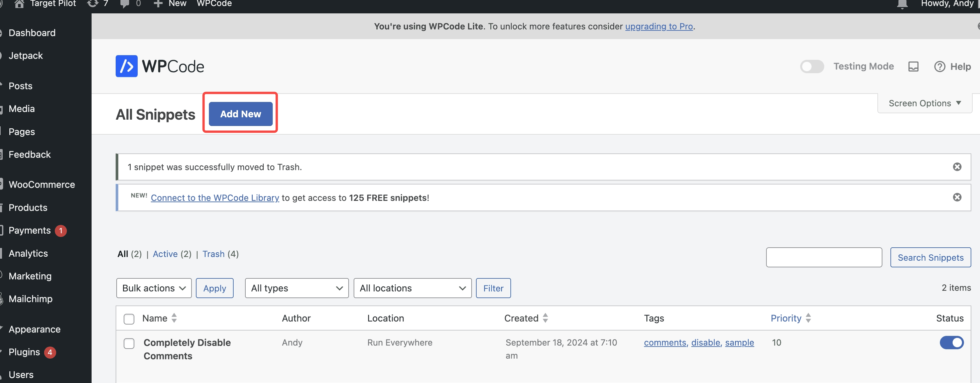Expand the All locations dropdown
Image resolution: width=980 pixels, height=383 pixels.
coord(412,288)
